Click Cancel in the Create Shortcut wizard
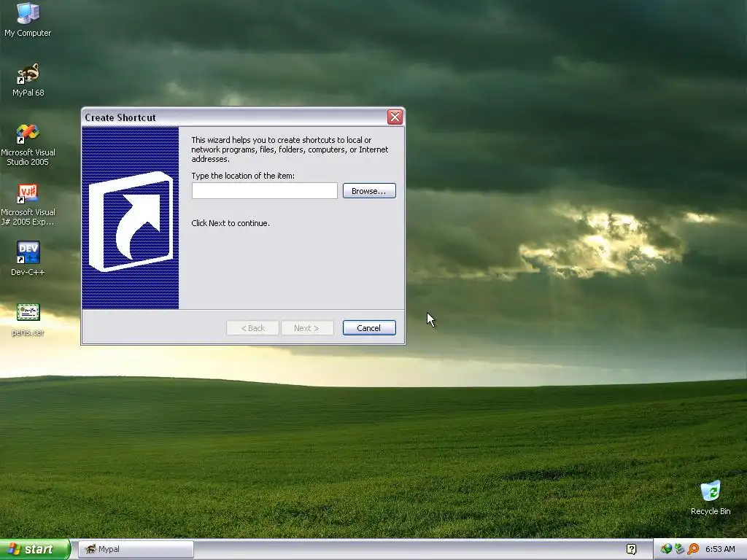This screenshot has width=747, height=560. click(x=369, y=328)
